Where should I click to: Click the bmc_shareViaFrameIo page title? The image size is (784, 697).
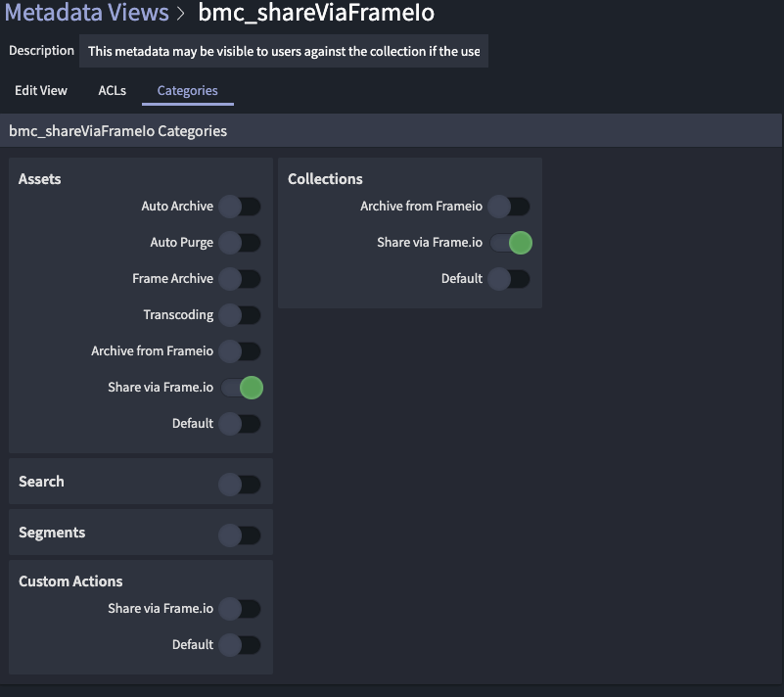316,12
